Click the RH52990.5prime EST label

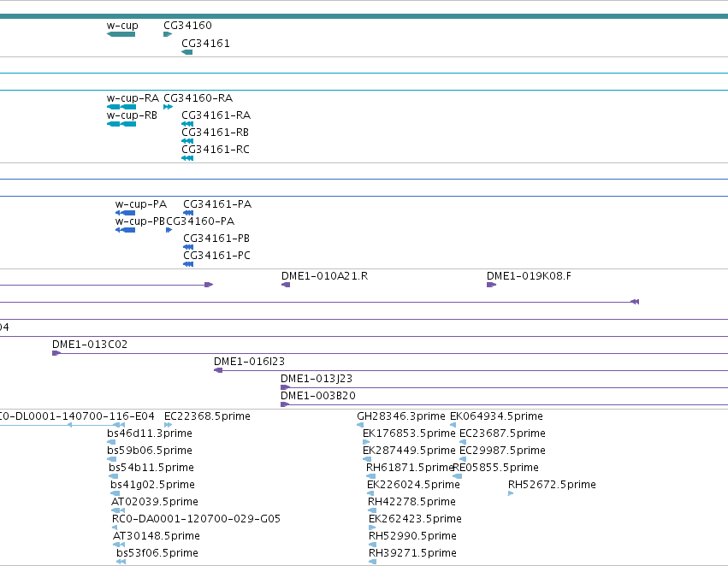[x=412, y=536]
